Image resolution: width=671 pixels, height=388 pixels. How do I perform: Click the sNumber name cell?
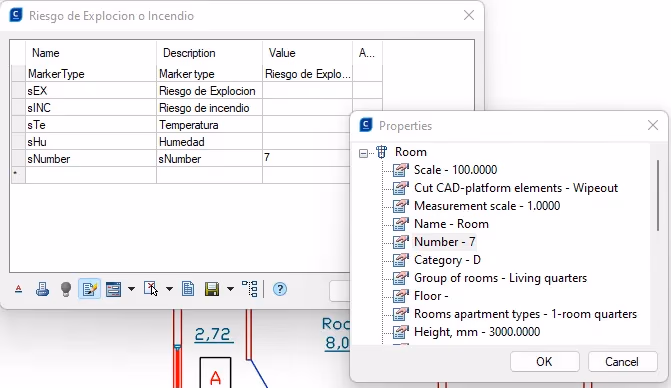(91, 159)
